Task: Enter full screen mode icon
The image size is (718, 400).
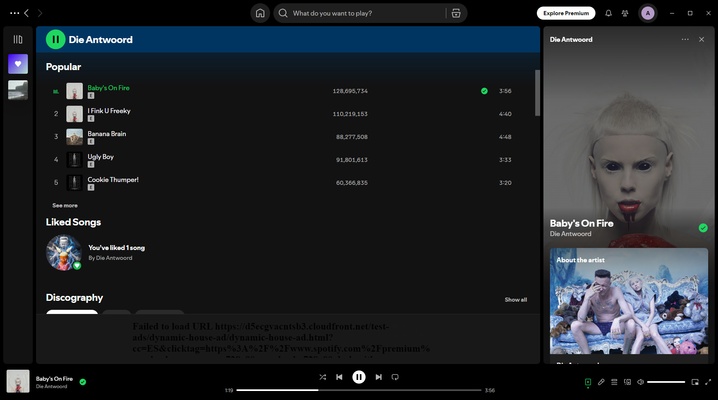Action: click(x=708, y=382)
